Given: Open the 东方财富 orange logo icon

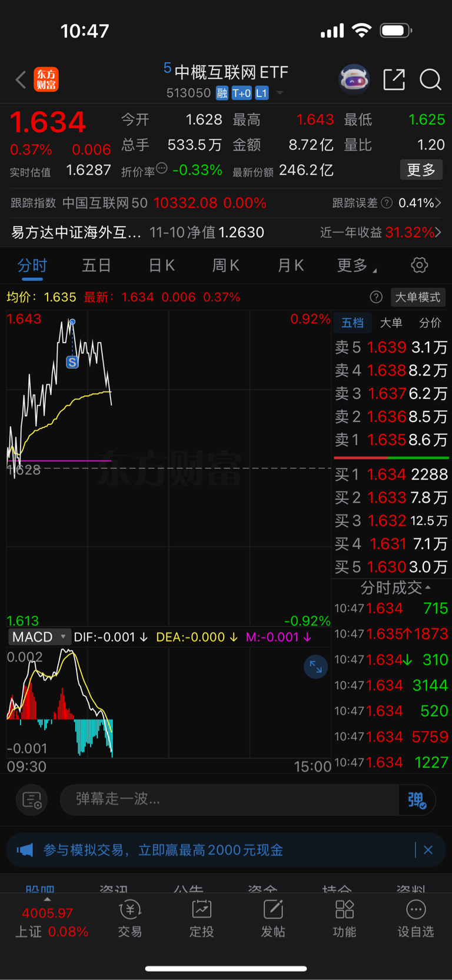Looking at the screenshot, I should (x=46, y=79).
